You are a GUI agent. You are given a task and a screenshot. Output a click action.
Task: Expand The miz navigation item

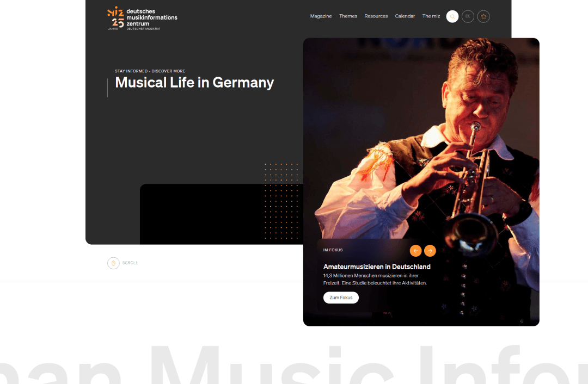coord(431,16)
